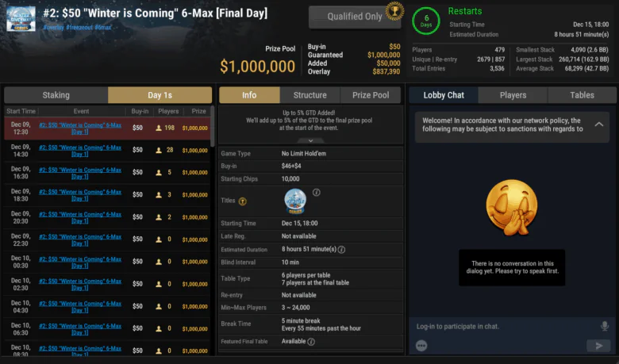Collapse the welcome policy message
619x364 pixels.
(x=599, y=125)
